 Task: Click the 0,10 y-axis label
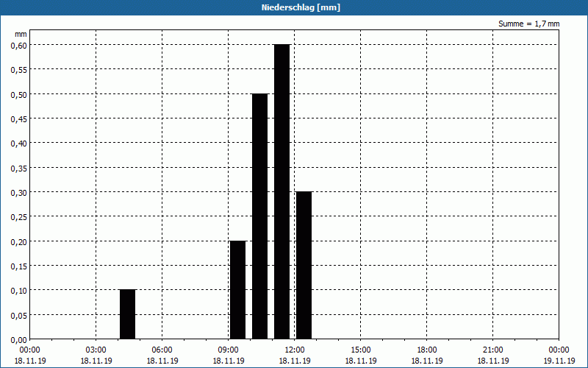[19, 290]
